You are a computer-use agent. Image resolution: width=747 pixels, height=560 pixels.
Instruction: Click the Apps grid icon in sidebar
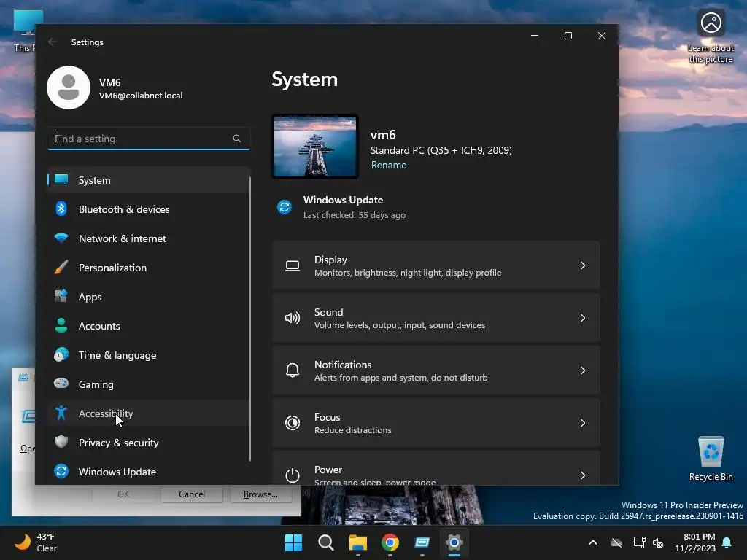pyautogui.click(x=61, y=296)
